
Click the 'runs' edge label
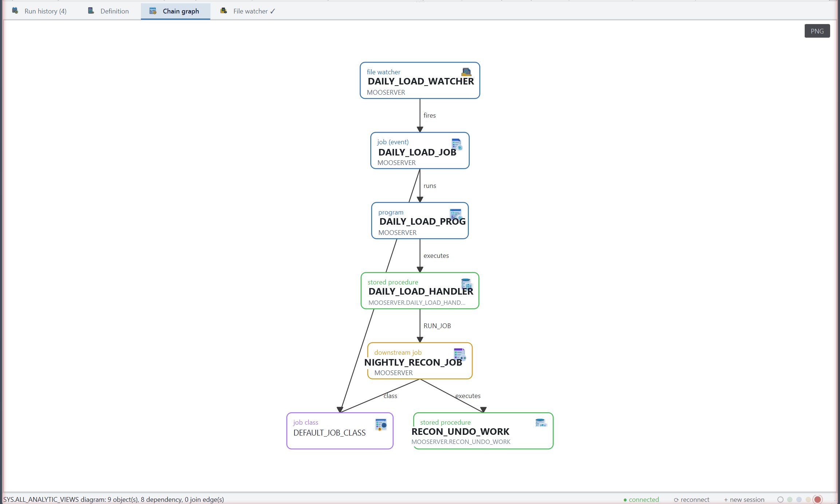430,186
